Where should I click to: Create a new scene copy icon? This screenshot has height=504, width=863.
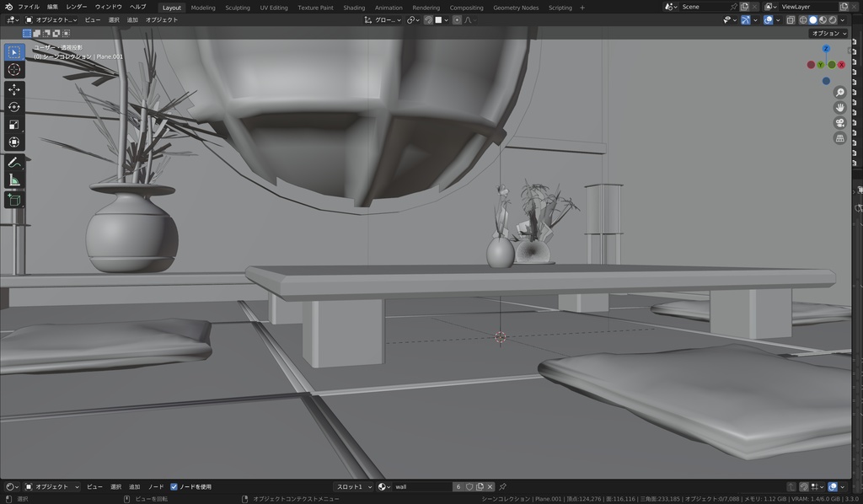click(745, 7)
